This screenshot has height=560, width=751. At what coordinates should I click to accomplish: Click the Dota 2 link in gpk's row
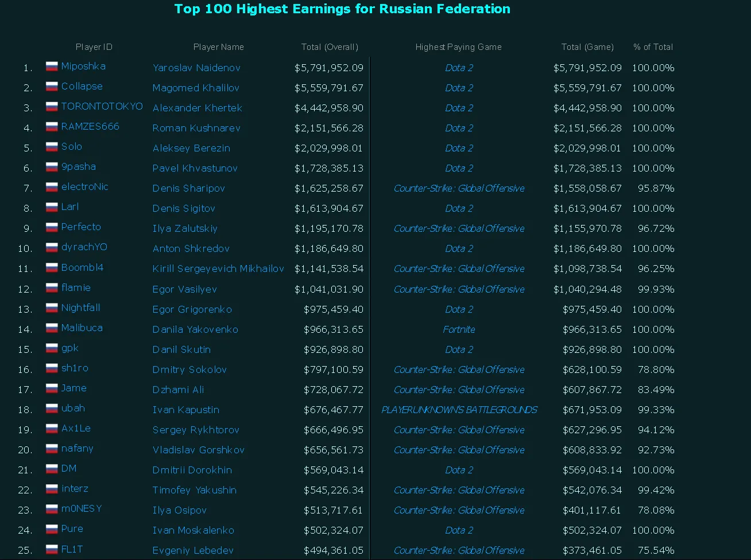(x=459, y=350)
